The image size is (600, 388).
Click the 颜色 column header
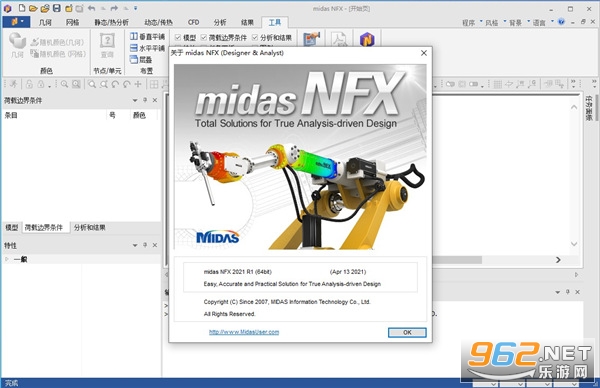coord(139,115)
